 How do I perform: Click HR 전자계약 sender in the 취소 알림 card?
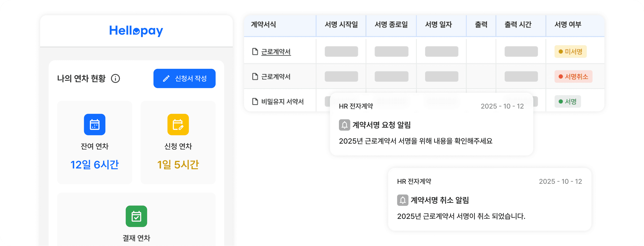coord(414,181)
